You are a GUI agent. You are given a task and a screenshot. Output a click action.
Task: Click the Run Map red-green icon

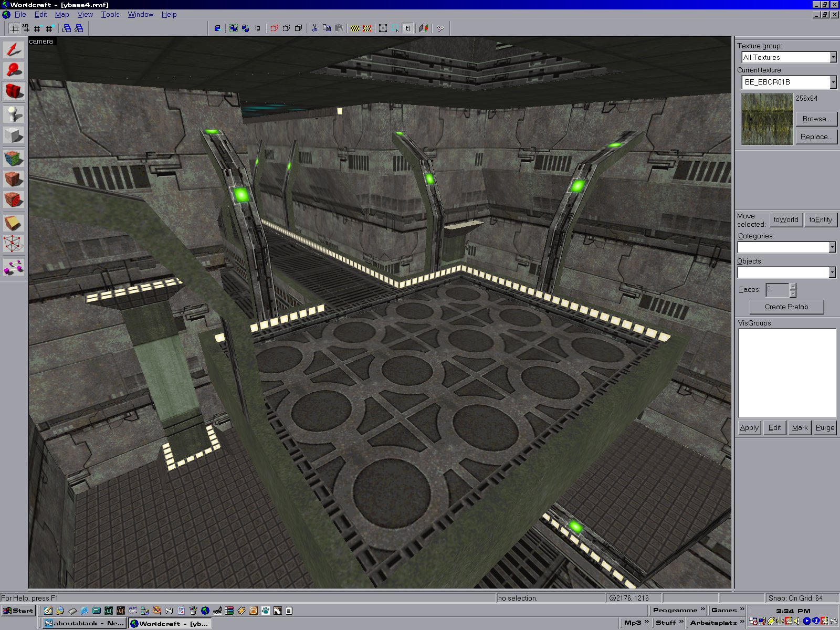[x=424, y=28]
